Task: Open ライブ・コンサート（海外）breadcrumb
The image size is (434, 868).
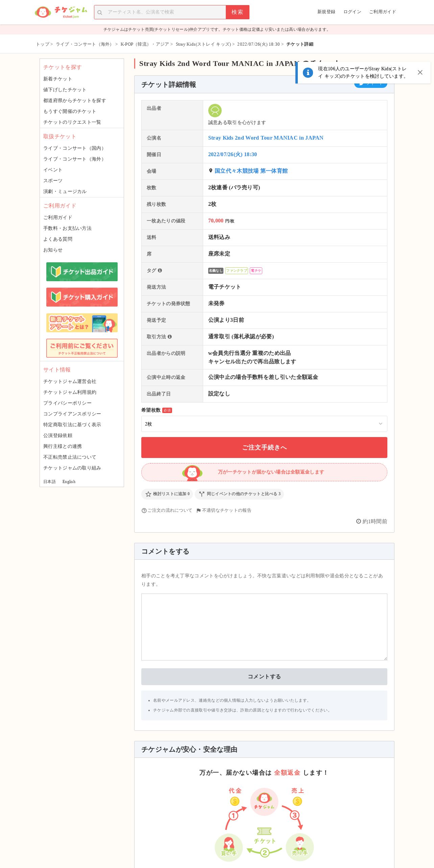Action: [x=85, y=44]
